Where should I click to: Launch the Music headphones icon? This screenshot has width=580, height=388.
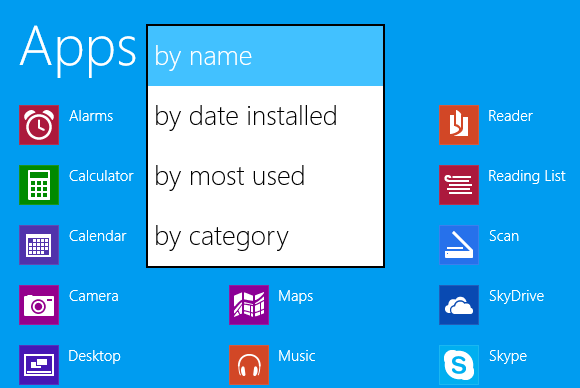click(249, 365)
